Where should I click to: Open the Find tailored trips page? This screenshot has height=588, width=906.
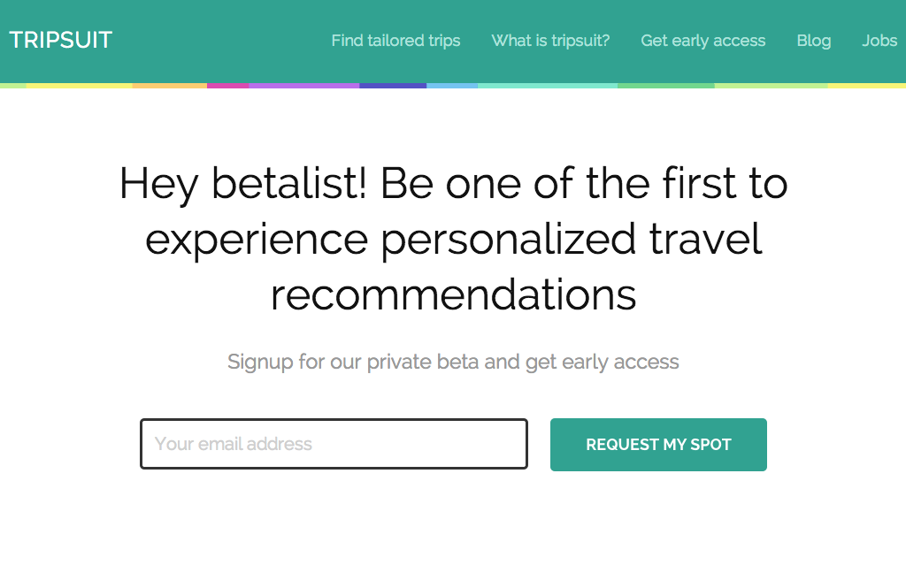tap(395, 41)
